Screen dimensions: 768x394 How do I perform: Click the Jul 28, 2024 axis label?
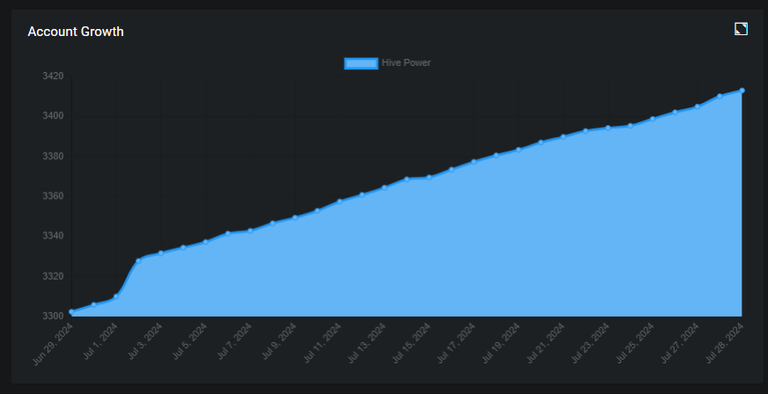724,343
